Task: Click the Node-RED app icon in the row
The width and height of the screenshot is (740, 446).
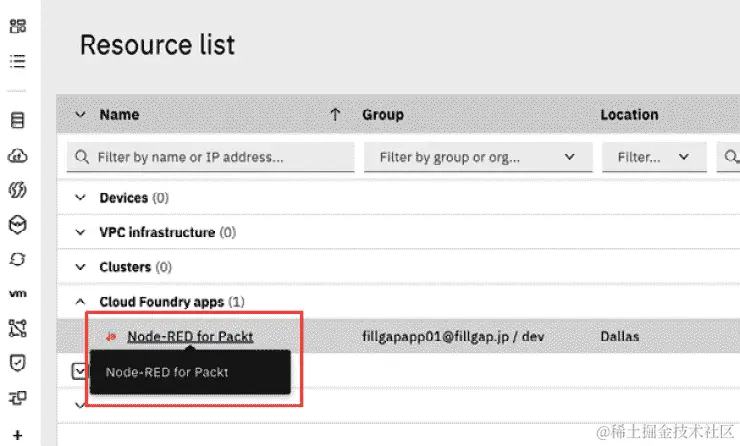Action: pos(111,337)
